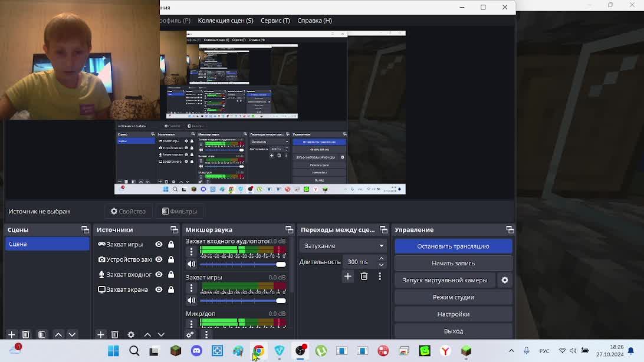This screenshot has width=644, height=362.
Task: Decrease transition duration with the down arrow
Action: (x=381, y=265)
